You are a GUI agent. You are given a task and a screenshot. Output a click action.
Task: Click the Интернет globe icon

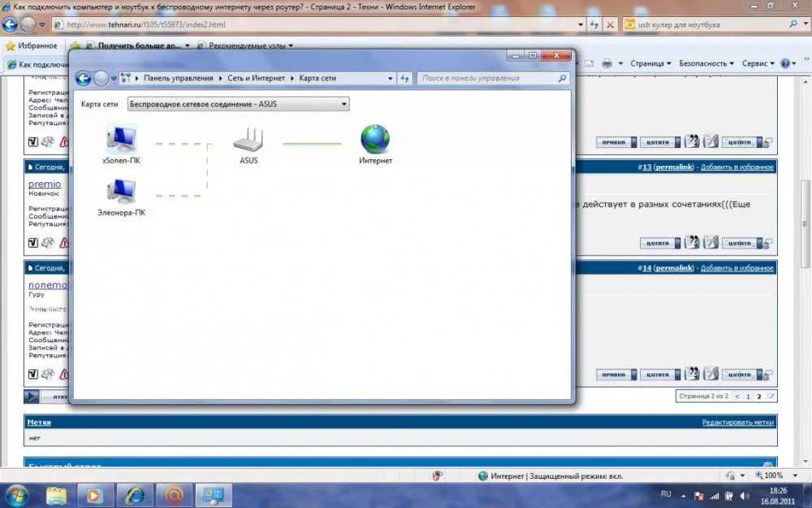point(375,139)
